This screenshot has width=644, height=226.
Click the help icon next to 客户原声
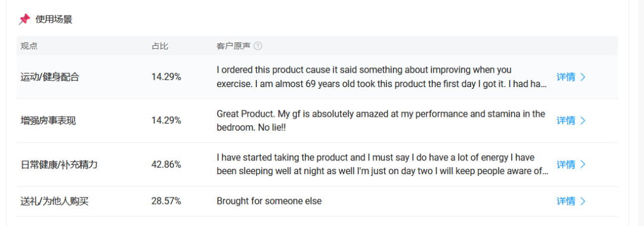pyautogui.click(x=258, y=46)
